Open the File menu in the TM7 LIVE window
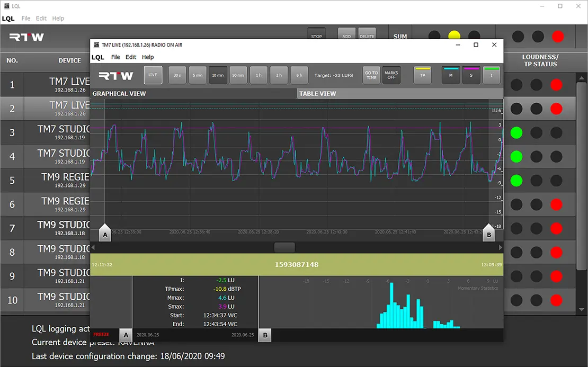This screenshot has width=588, height=367. 115,57
